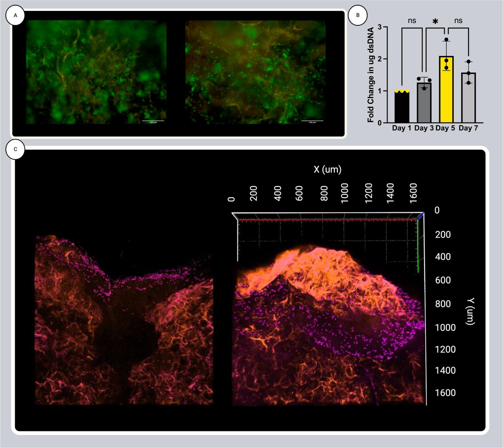The image size is (503, 448).
Task: Click the "Y (um)" axis title
Action: 470,311
